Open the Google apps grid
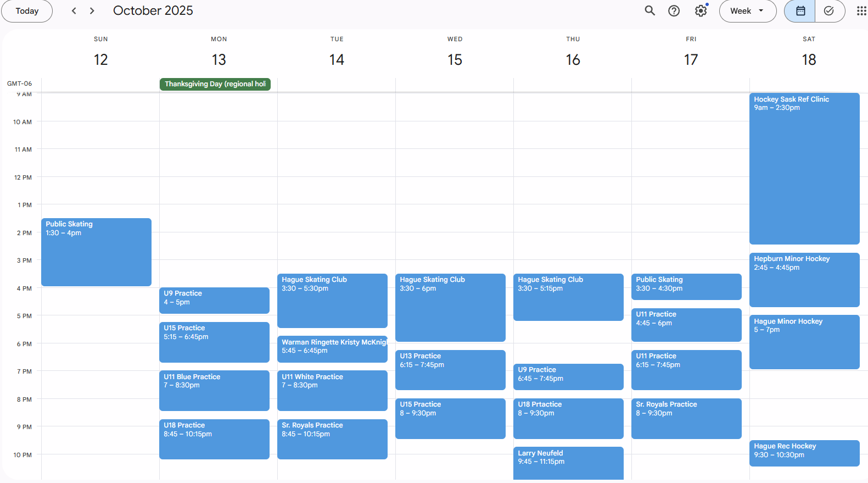The height and width of the screenshot is (483, 868). click(x=861, y=11)
